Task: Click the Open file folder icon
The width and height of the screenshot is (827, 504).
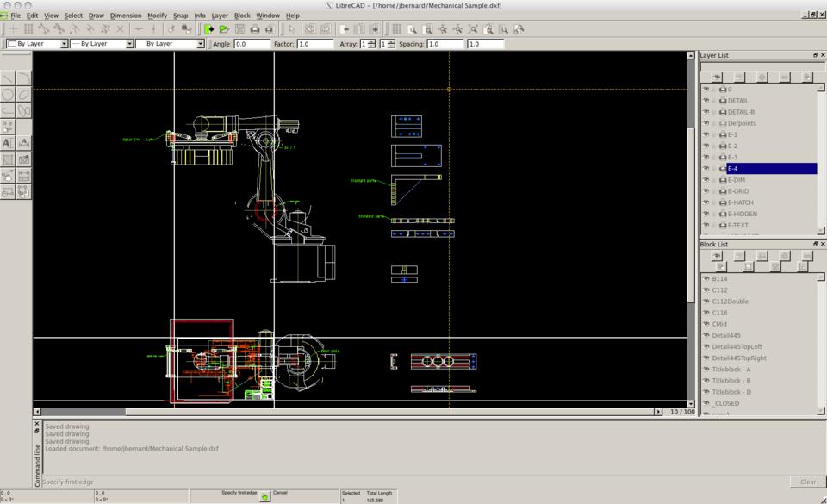Action: click(224, 29)
